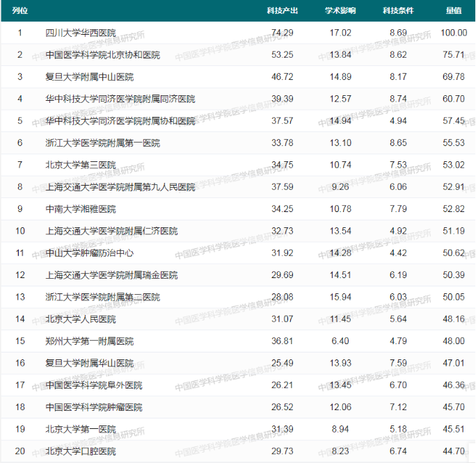Select 中国医学科学院肿瘤医院

tap(94, 407)
